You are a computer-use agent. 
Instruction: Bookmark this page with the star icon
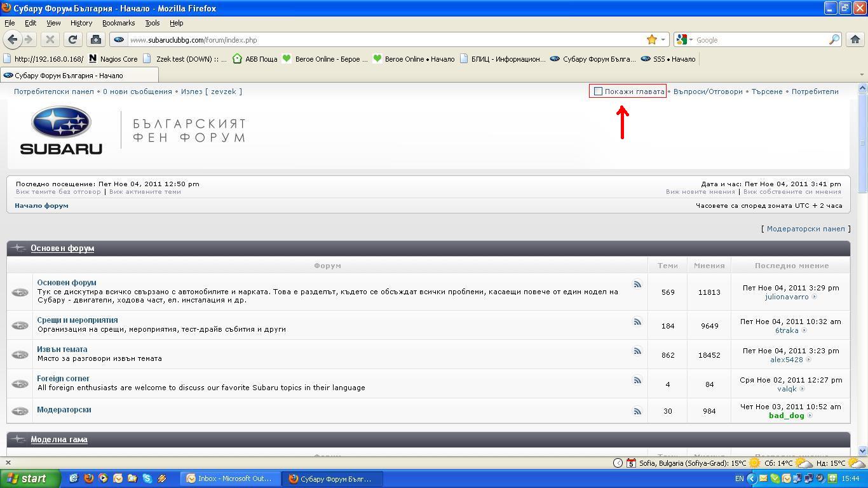click(x=651, y=39)
